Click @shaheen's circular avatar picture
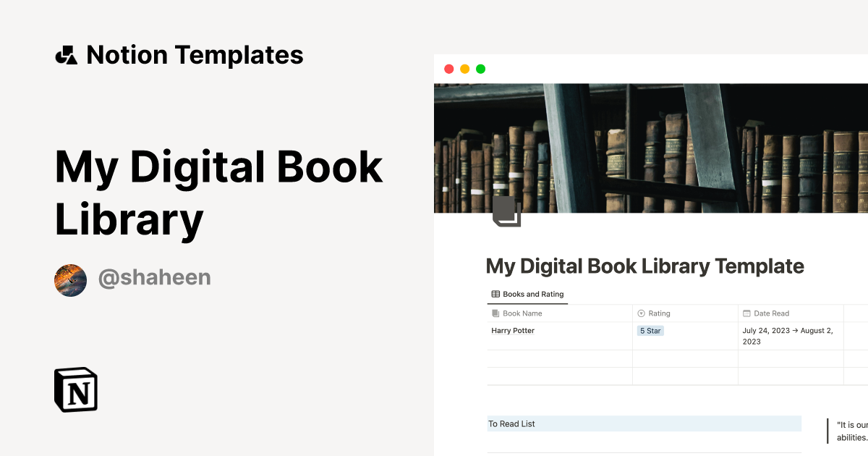868x456 pixels. (x=70, y=279)
